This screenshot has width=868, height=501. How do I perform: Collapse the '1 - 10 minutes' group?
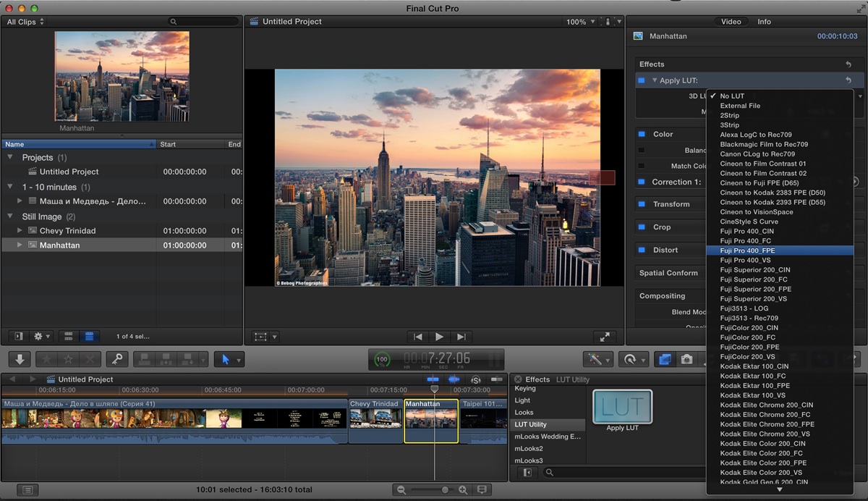pyautogui.click(x=10, y=187)
